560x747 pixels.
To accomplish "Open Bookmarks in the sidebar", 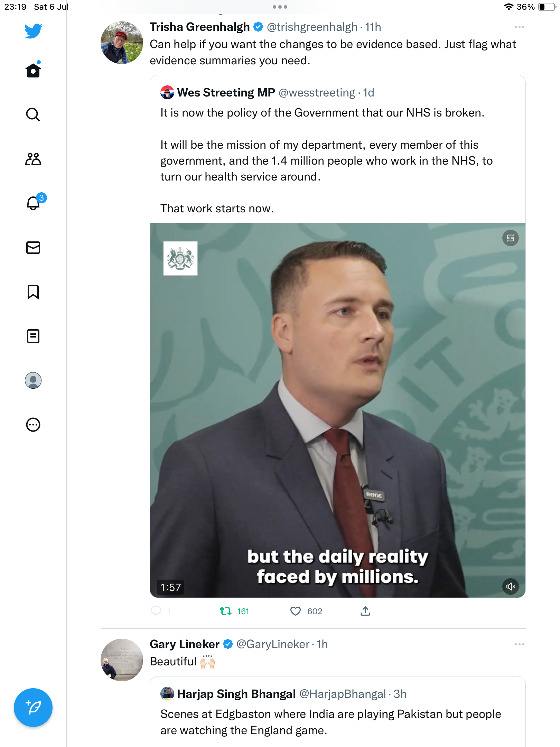I will coord(33,292).
